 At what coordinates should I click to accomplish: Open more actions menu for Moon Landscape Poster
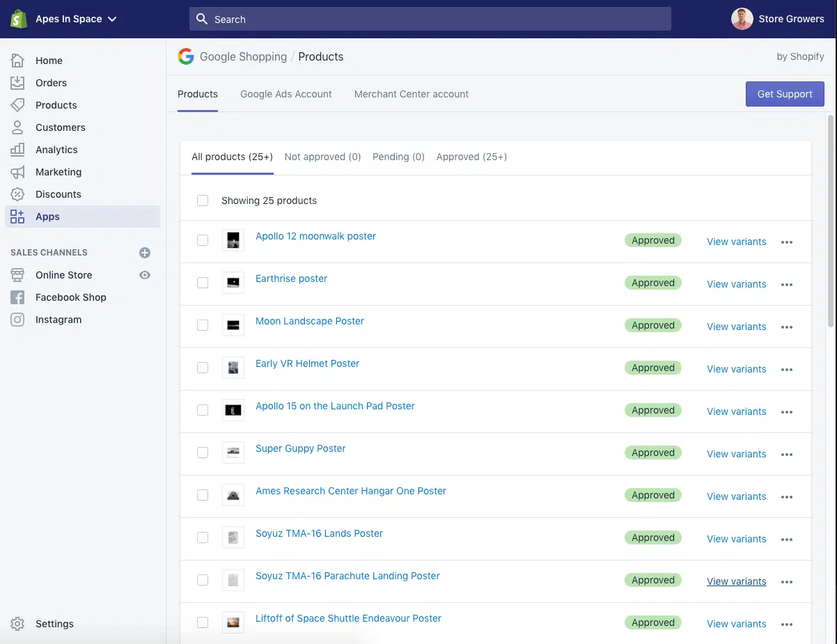pos(787,327)
